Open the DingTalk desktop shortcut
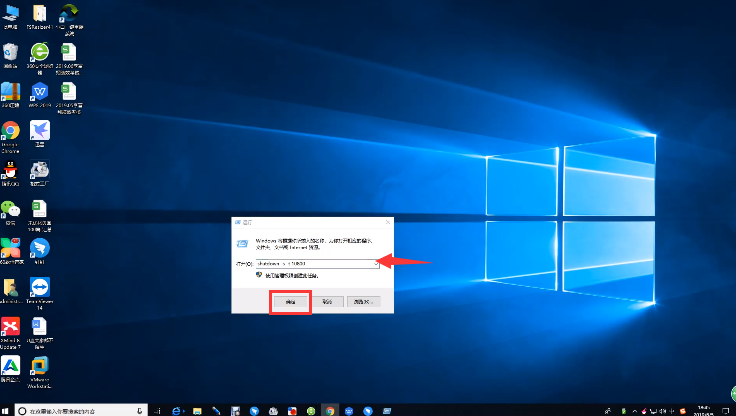This screenshot has height=416, width=736. pos(39,251)
